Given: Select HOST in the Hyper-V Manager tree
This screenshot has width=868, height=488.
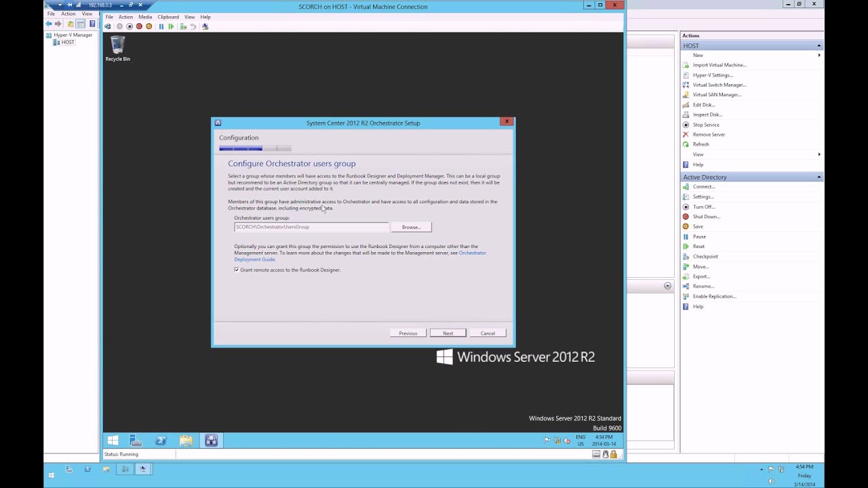Looking at the screenshot, I should [x=68, y=42].
